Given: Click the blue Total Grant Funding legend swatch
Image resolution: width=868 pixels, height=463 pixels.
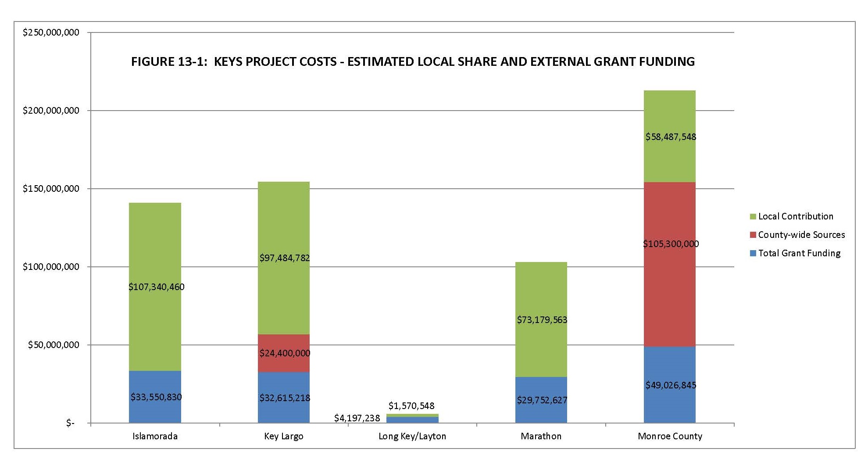Looking at the screenshot, I should (753, 254).
